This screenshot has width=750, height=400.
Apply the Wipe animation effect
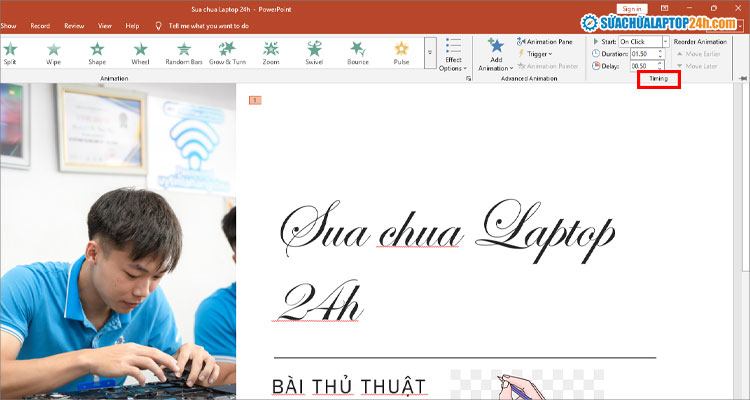(54, 53)
